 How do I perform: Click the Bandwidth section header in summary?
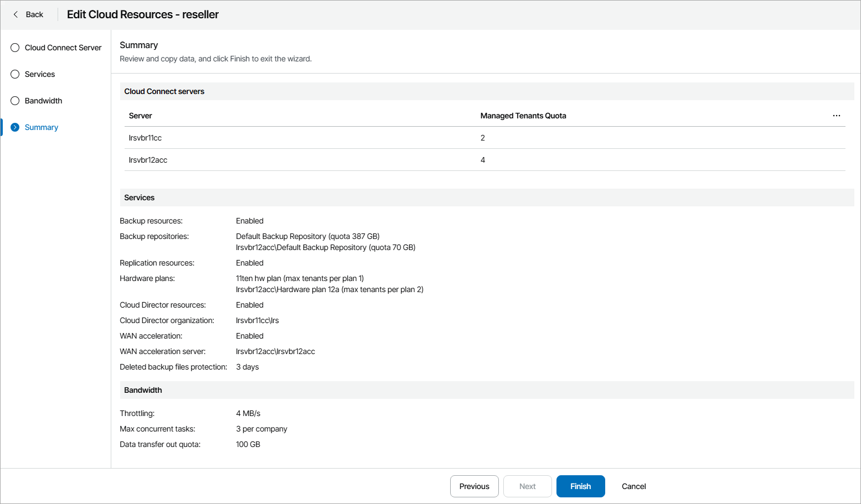coord(143,390)
